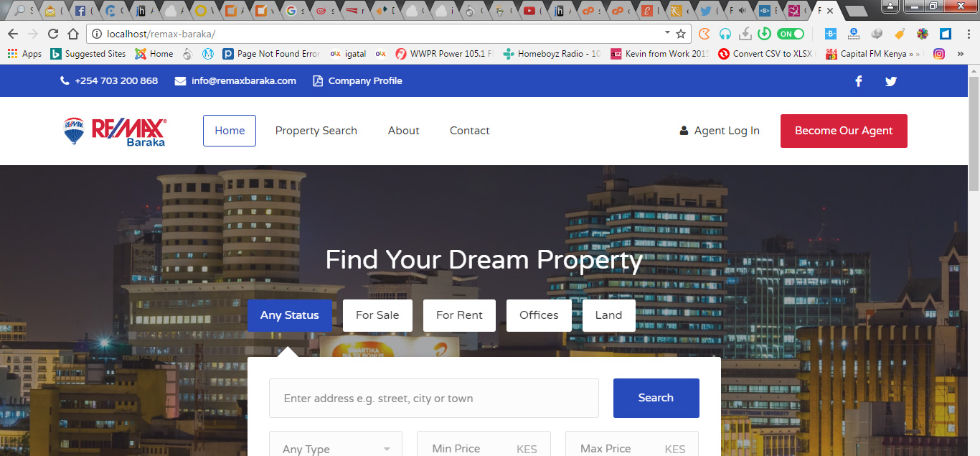Open the Property Search menu item

tap(316, 131)
